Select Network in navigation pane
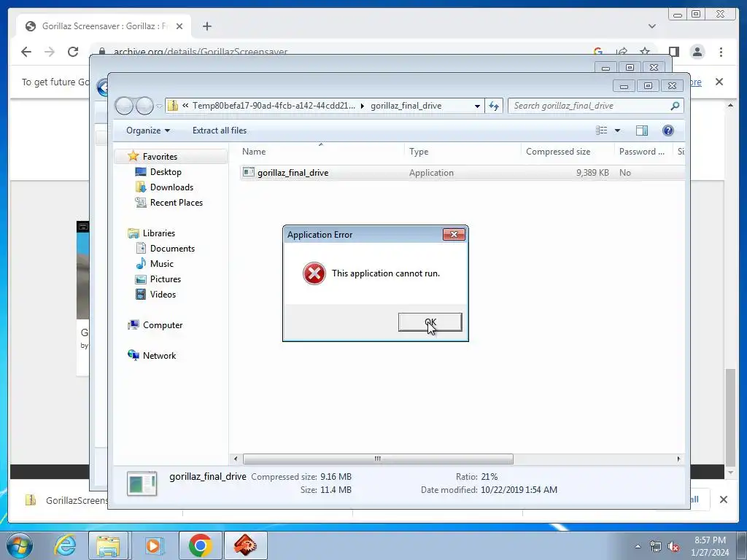 point(159,355)
